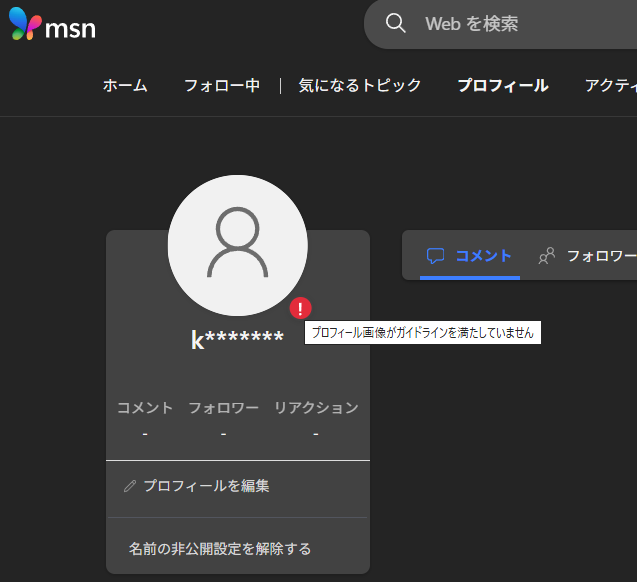Focus the Web を検索 search field

[x=500, y=24]
